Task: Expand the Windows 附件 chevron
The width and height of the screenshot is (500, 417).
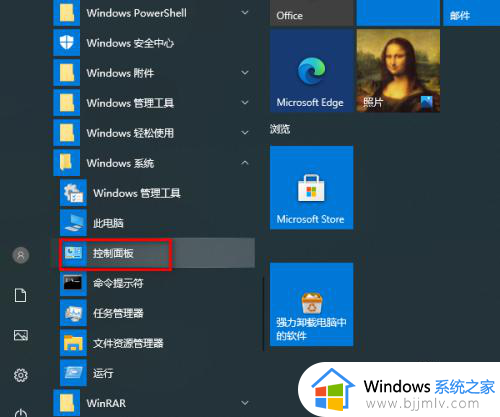Action: click(245, 73)
